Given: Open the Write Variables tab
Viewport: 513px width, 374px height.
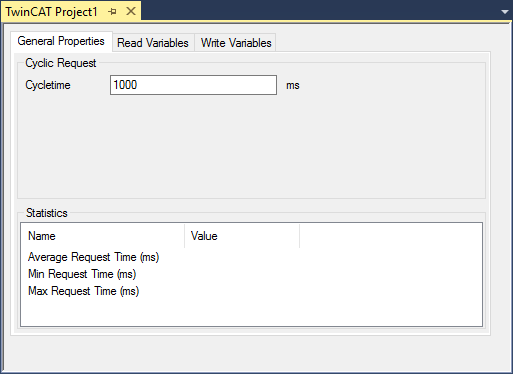Looking at the screenshot, I should 236,43.
